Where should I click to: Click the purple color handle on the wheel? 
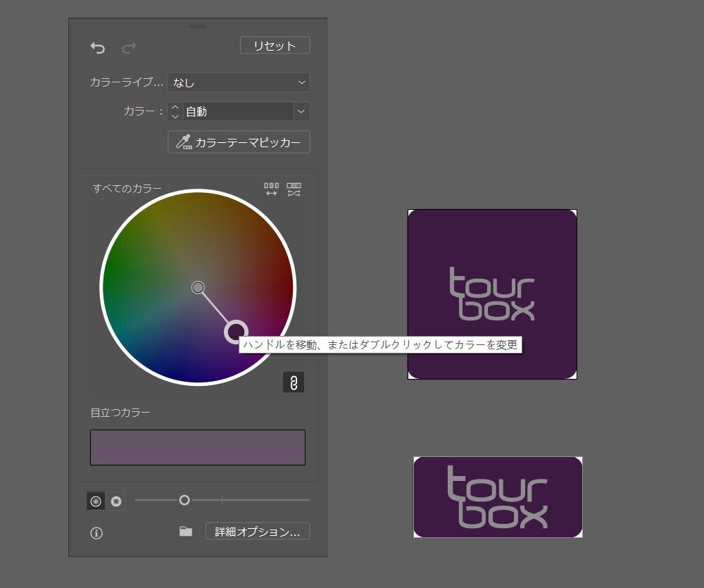point(236,332)
